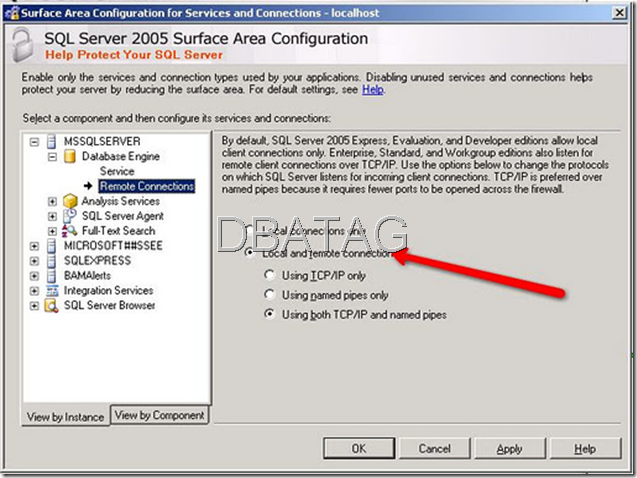Close the Surface Area Configuration window
This screenshot has width=637, height=478.
tap(619, 13)
